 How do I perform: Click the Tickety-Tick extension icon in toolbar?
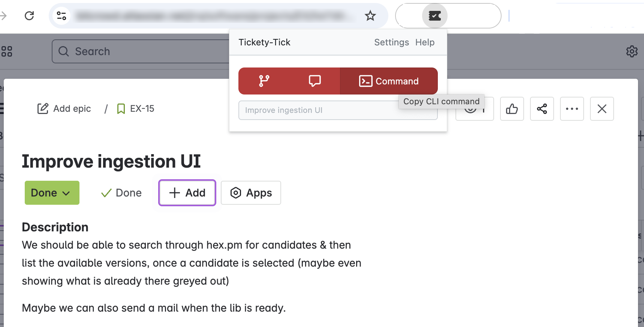click(x=435, y=16)
